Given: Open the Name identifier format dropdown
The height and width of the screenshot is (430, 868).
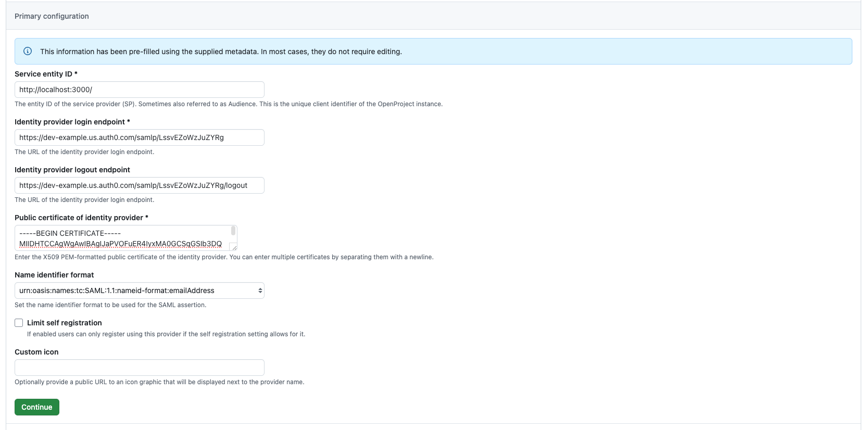Looking at the screenshot, I should tap(139, 290).
